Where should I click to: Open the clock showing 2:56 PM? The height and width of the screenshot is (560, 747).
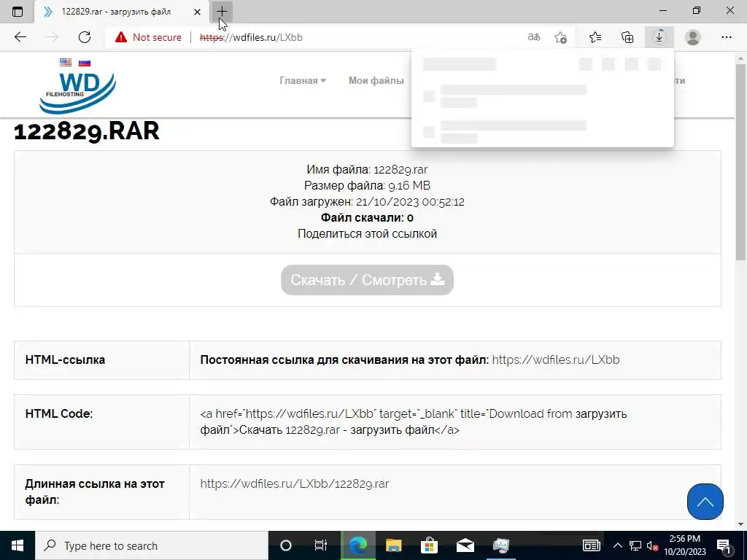(x=685, y=545)
